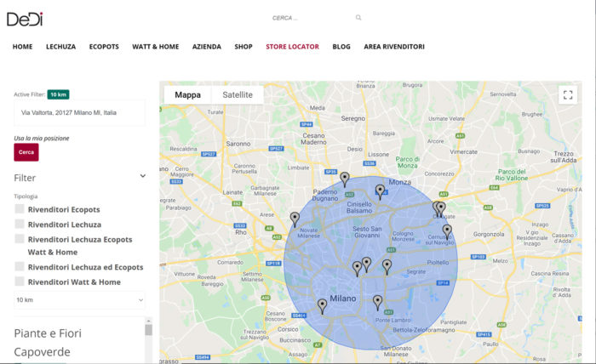The height and width of the screenshot is (364, 596).
Task: Click the 10 km active filter badge
Action: [x=58, y=94]
